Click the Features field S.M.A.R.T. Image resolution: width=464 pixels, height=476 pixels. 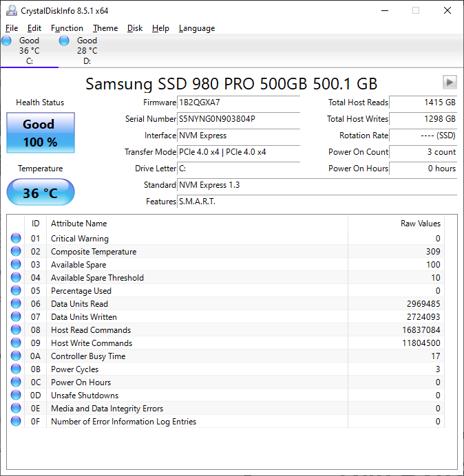(317, 202)
